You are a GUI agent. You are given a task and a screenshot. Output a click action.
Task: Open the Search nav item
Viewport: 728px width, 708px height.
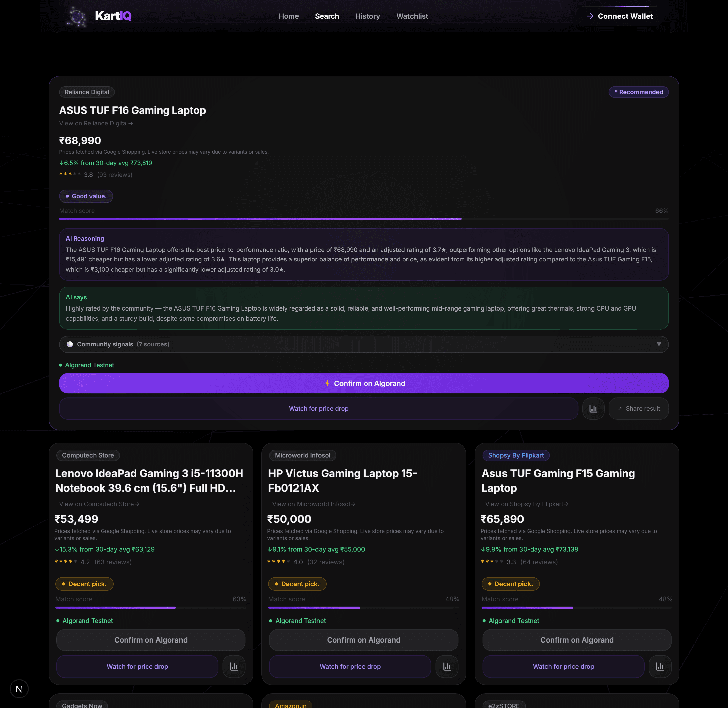tap(327, 16)
